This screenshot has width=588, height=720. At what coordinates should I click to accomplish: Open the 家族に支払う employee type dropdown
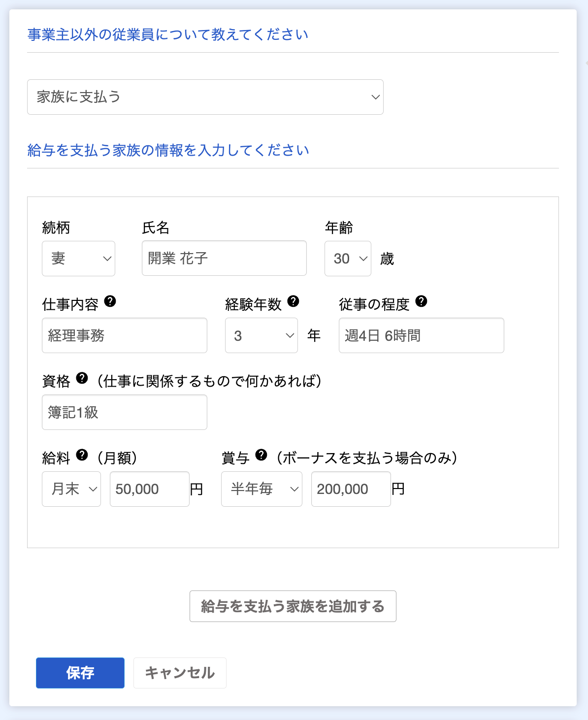point(205,97)
